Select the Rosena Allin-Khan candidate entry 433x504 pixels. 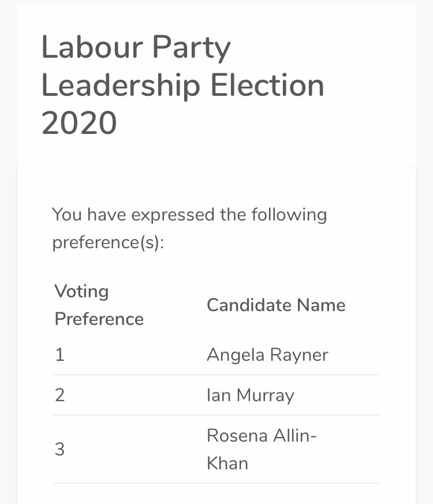[261, 449]
